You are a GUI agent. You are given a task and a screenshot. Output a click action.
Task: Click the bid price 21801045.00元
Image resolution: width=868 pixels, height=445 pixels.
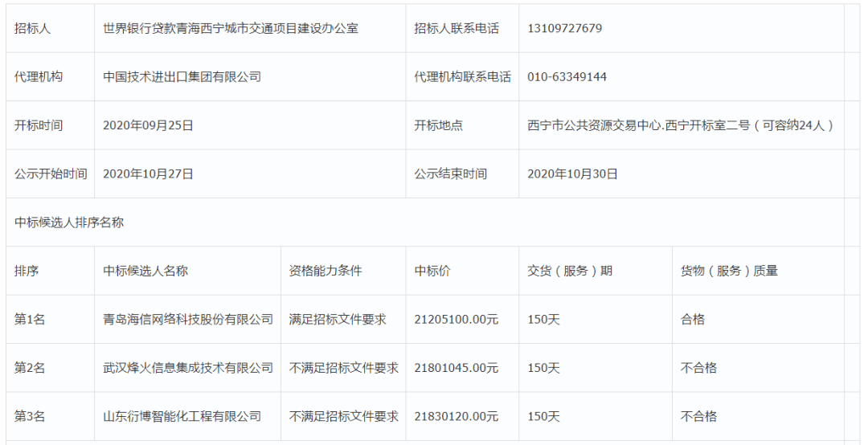457,368
